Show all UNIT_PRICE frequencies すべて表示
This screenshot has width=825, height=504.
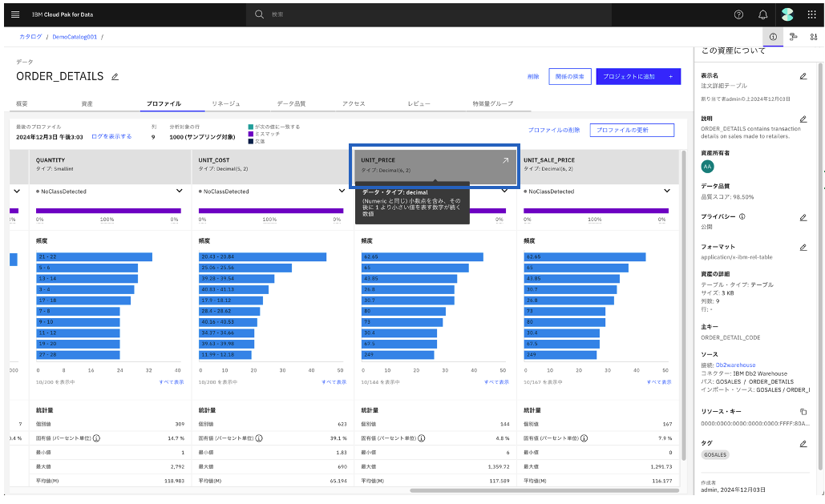coord(497,382)
